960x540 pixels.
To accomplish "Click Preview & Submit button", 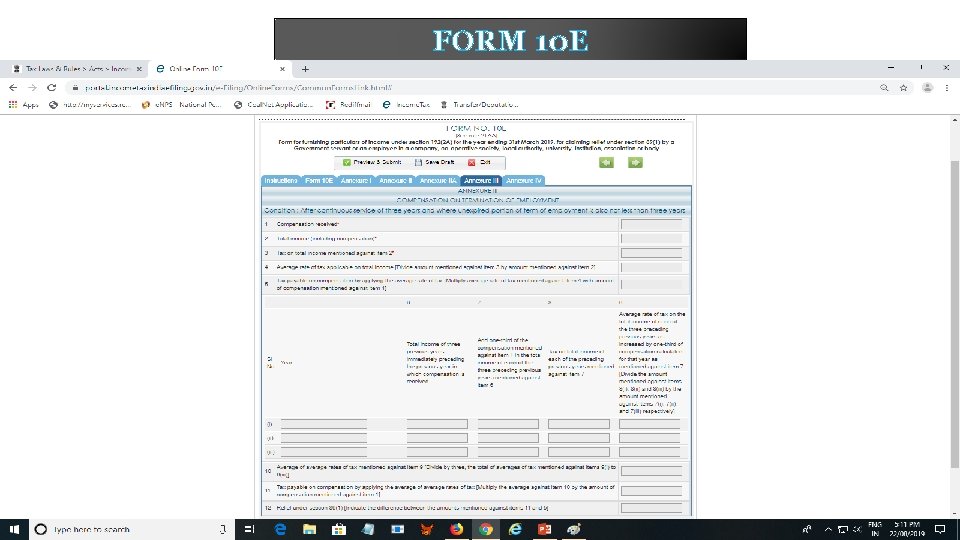I will click(372, 162).
